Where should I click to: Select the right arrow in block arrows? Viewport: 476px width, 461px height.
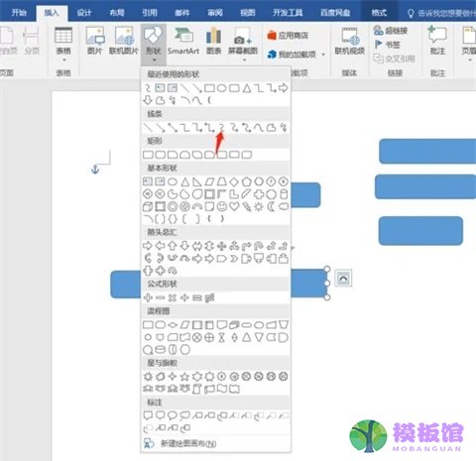tap(148, 246)
